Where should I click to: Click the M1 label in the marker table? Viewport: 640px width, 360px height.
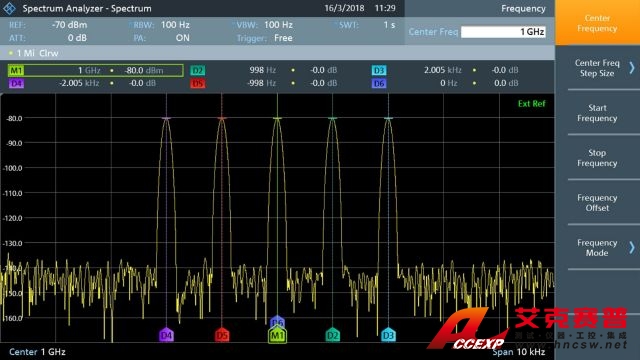16,70
